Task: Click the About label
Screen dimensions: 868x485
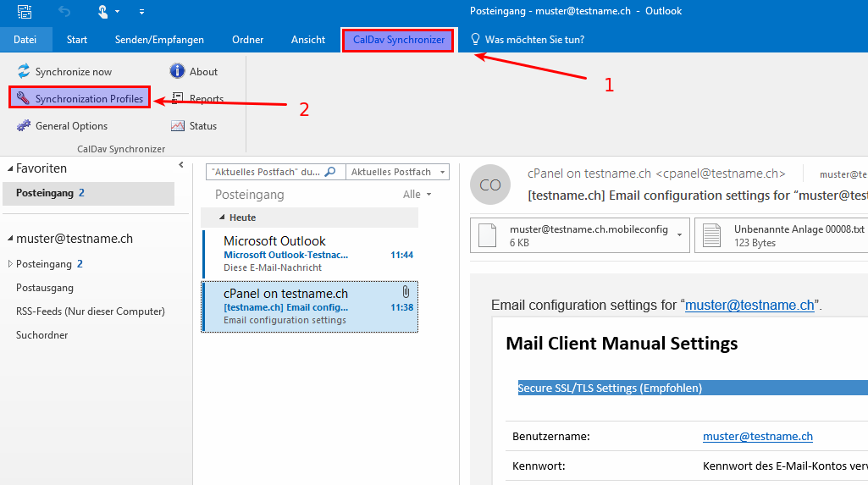Action: (203, 71)
